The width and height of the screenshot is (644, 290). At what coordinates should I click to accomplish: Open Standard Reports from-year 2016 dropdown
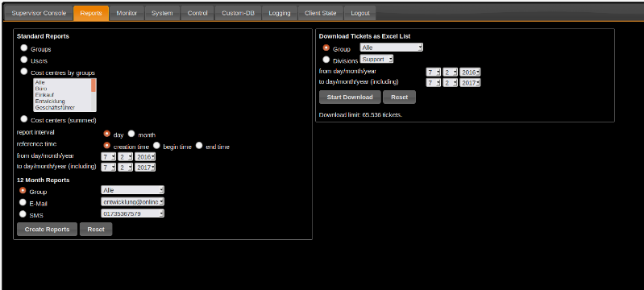145,157
